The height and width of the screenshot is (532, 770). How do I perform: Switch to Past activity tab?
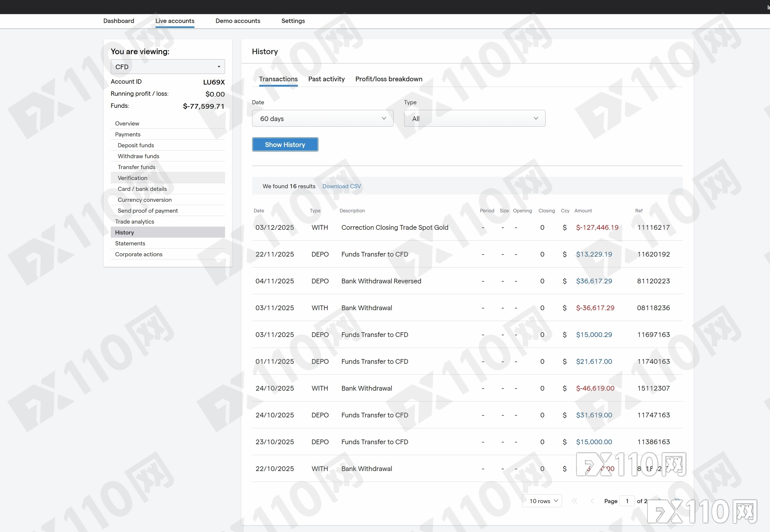coord(326,79)
